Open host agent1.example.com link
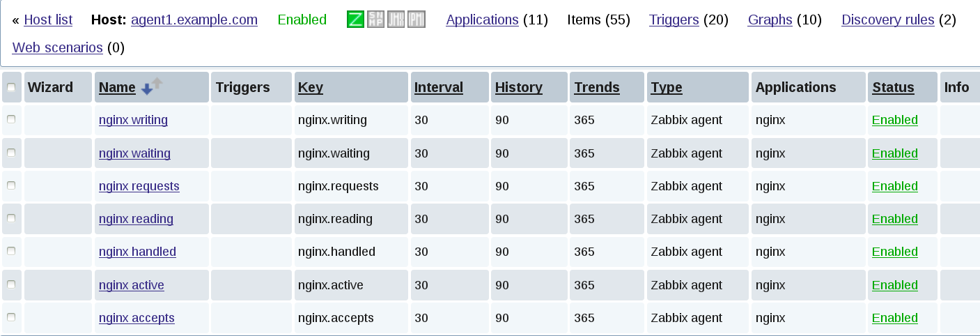This screenshot has height=336, width=980. 194,20
